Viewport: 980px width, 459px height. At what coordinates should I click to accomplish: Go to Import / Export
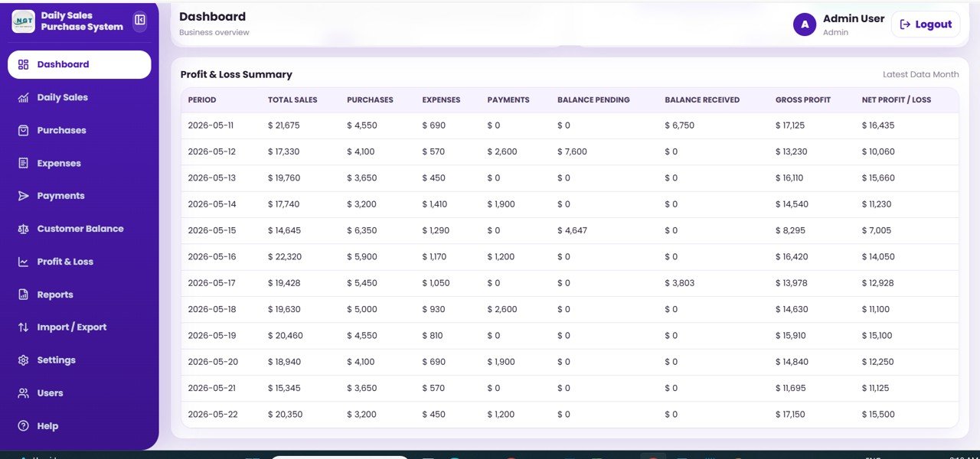pos(80,327)
